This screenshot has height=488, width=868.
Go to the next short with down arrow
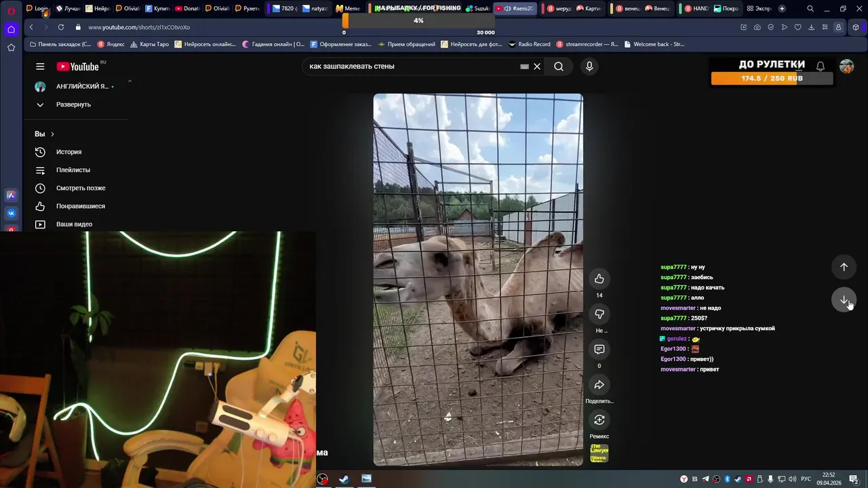(x=844, y=300)
